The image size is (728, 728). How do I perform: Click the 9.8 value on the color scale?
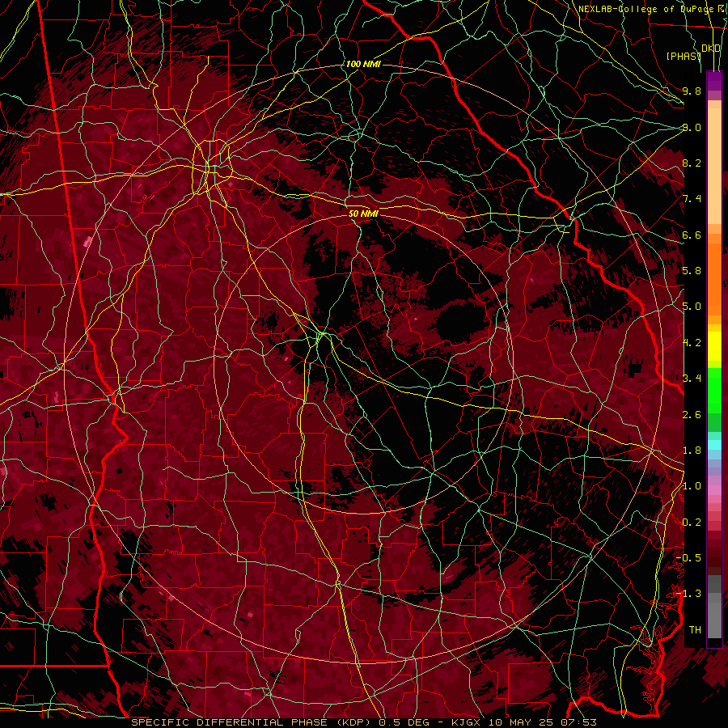tap(692, 91)
